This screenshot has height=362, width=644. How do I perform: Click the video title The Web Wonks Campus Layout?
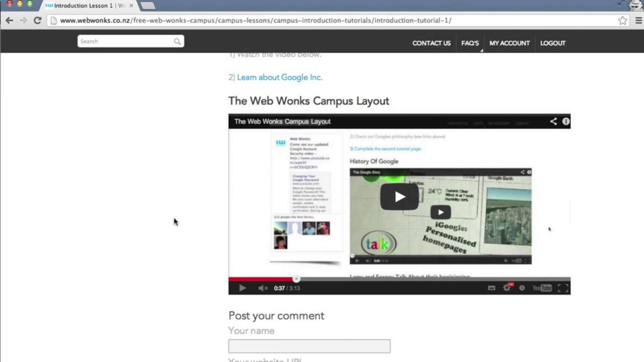282,121
